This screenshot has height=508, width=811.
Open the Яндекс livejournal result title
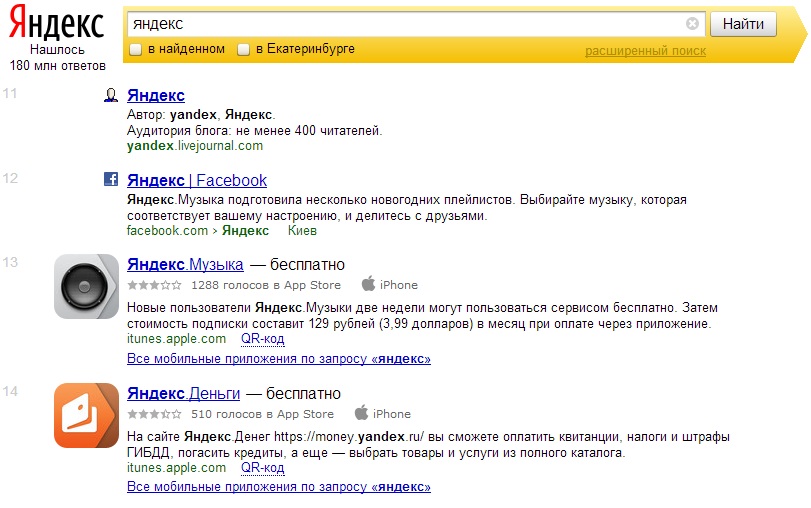click(156, 95)
